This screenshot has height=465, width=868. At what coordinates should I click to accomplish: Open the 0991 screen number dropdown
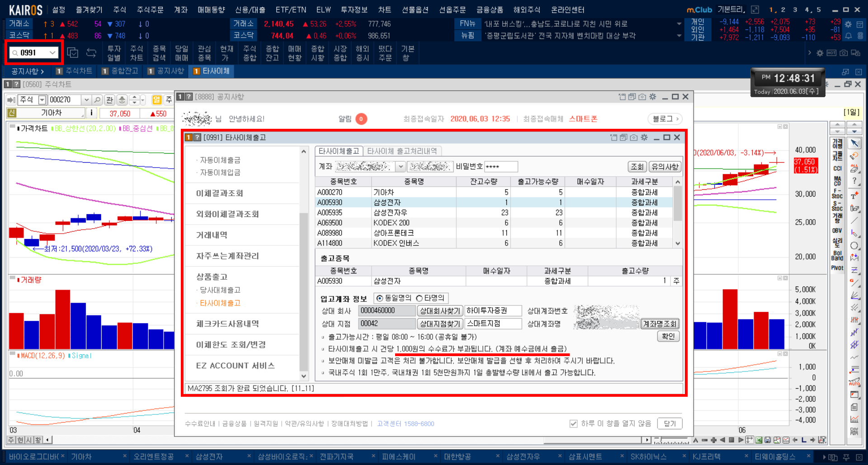pyautogui.click(x=52, y=53)
